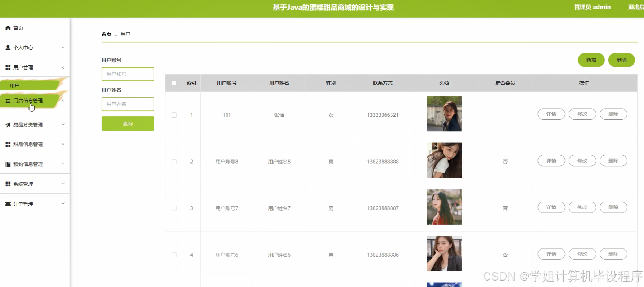
Task: Click the grid icon beside 甜品信息管理
Action: tap(8, 144)
